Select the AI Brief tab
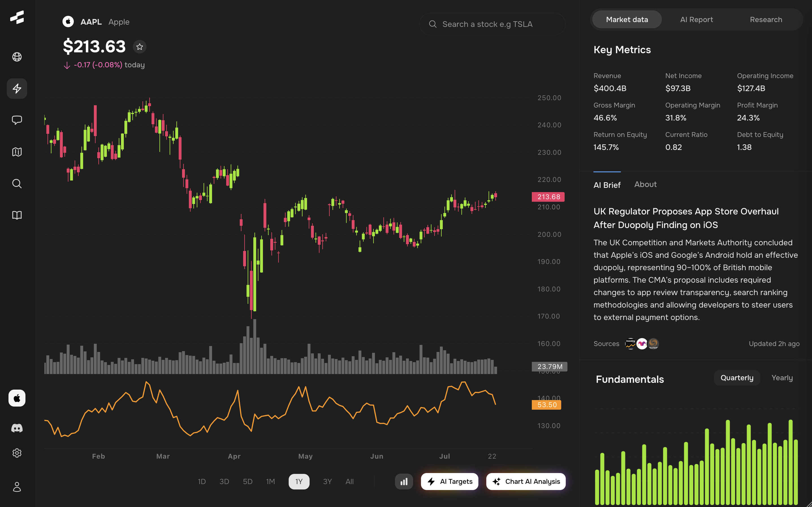 607,185
